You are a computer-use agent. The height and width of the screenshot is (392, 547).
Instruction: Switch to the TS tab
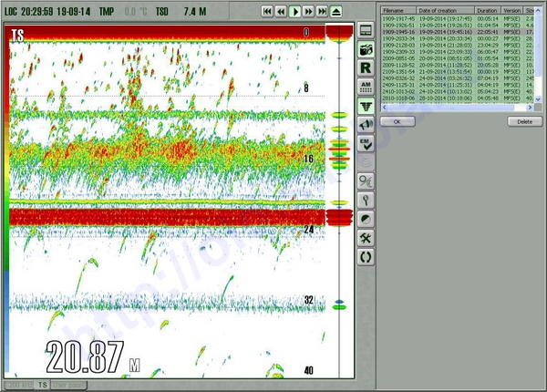tap(43, 385)
